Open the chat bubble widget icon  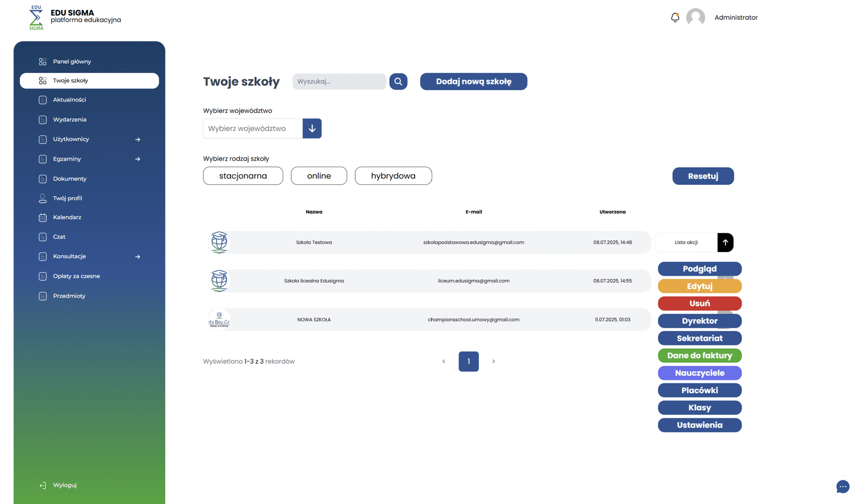coord(842,486)
